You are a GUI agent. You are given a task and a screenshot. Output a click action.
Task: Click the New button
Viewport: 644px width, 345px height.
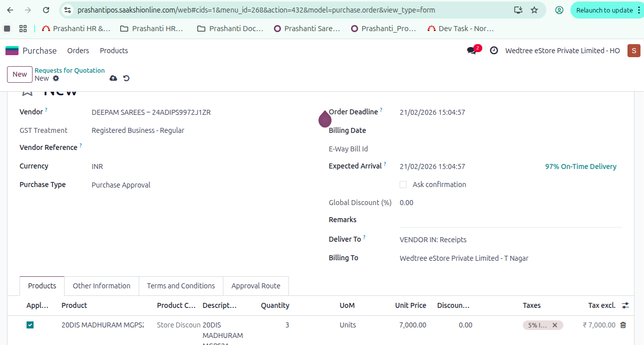point(20,74)
